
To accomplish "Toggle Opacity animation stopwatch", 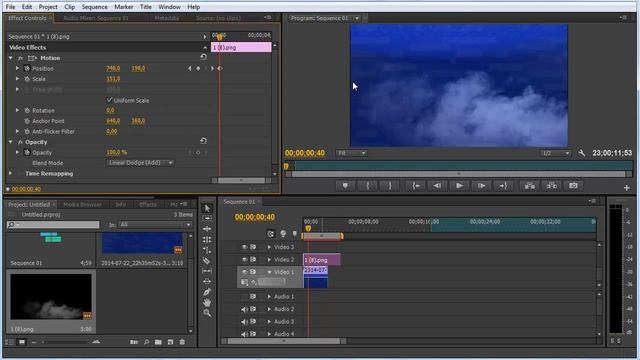I will 27,153.
